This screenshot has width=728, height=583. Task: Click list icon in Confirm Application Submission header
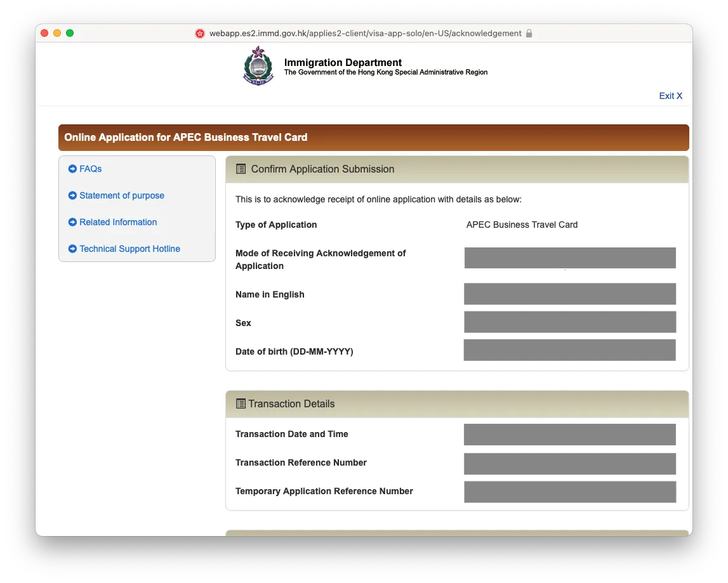[241, 169]
